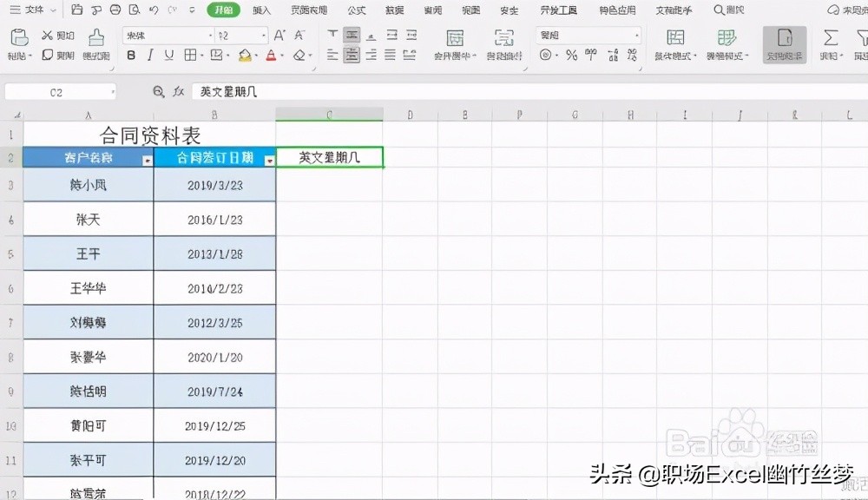
Task: Decrease font size with the smaller A icon
Action: pyautogui.click(x=299, y=36)
